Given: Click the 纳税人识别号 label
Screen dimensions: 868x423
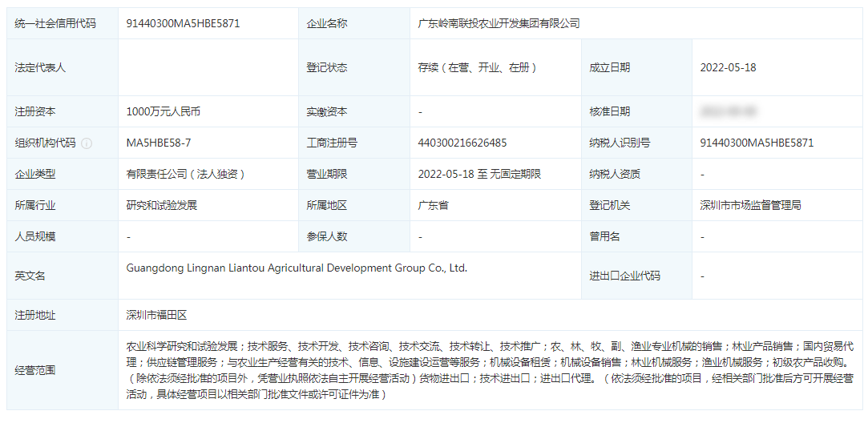Looking at the screenshot, I should click(620, 143).
